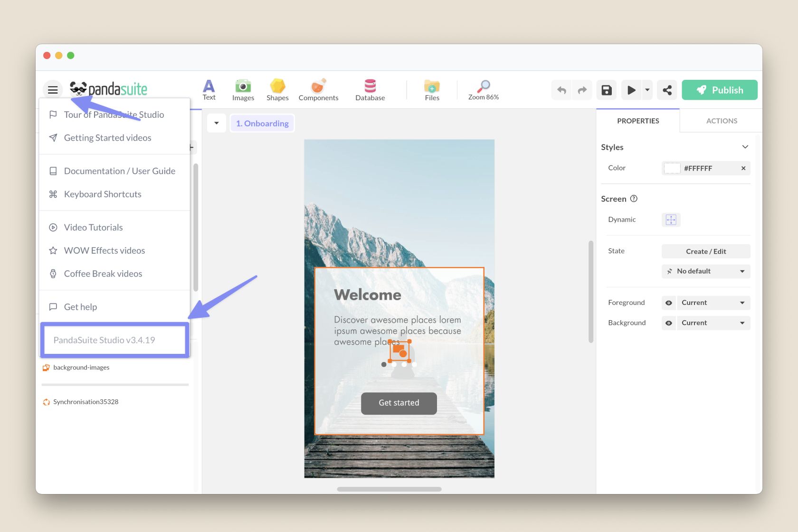Open the hamburger main menu
Image resolution: width=798 pixels, height=532 pixels.
pos(53,90)
